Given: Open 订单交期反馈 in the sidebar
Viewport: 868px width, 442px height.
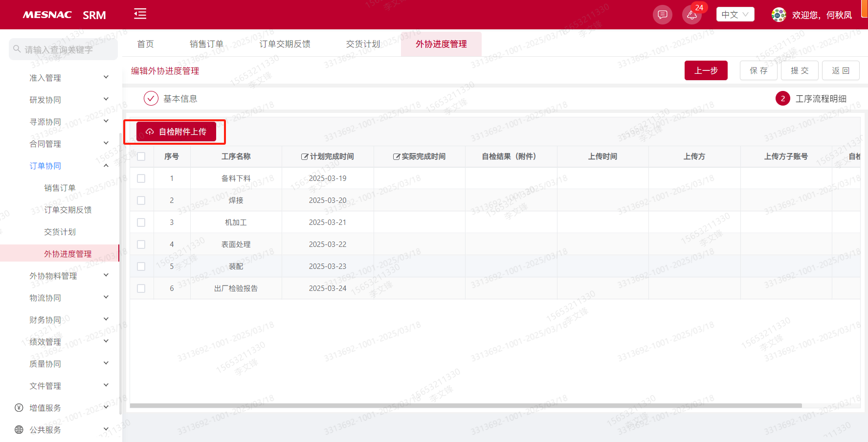Looking at the screenshot, I should coord(67,210).
